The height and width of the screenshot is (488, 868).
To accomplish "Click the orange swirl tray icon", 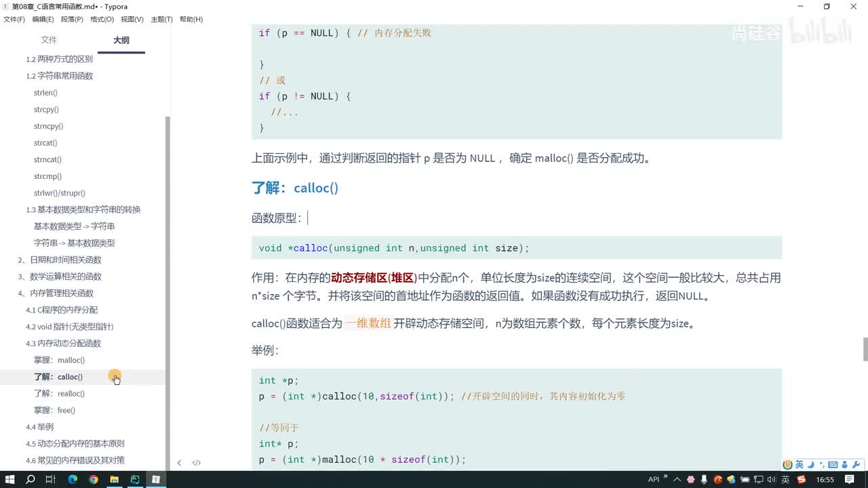I will [x=718, y=479].
